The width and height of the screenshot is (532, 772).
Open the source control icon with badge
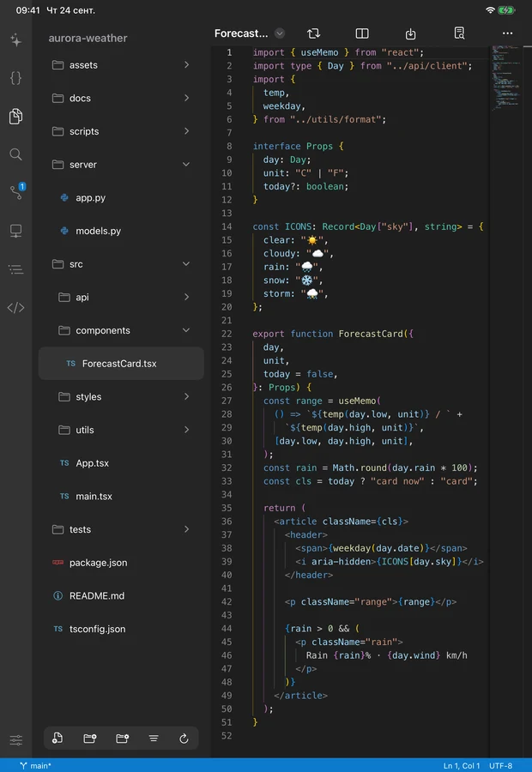[x=17, y=191]
